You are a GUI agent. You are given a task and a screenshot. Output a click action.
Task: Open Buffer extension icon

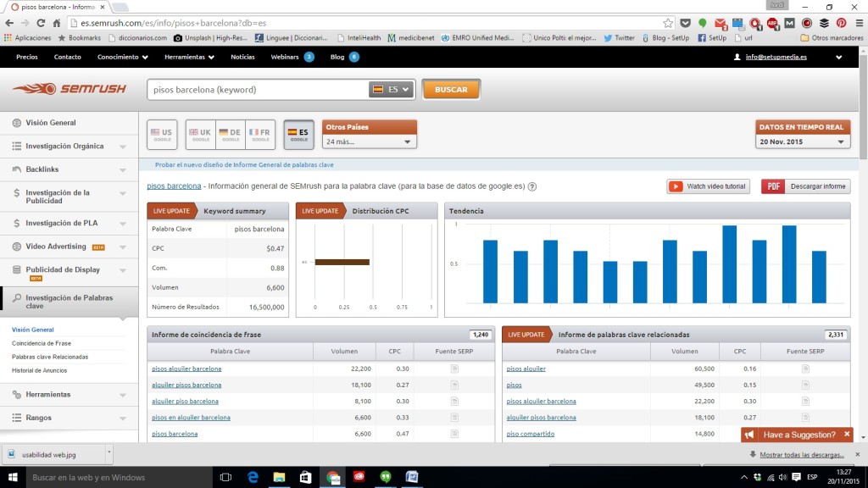824,23
